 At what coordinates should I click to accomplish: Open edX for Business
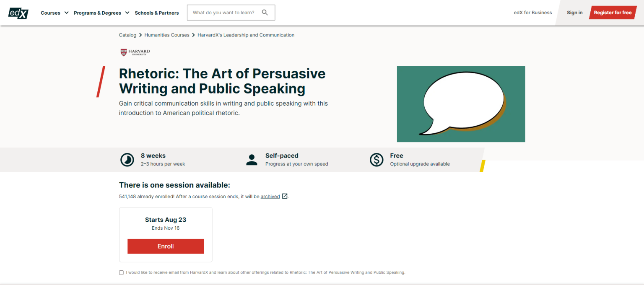pos(532,13)
